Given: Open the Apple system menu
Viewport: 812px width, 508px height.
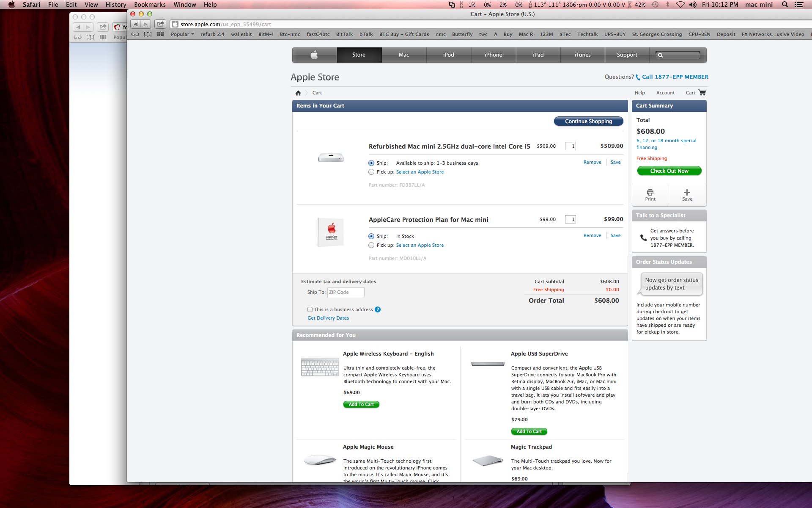Looking at the screenshot, I should click(11, 5).
